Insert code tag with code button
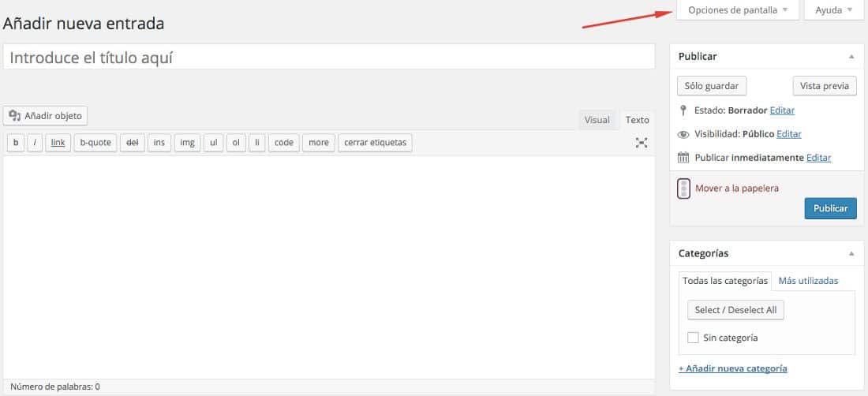This screenshot has width=868, height=396. [x=284, y=143]
